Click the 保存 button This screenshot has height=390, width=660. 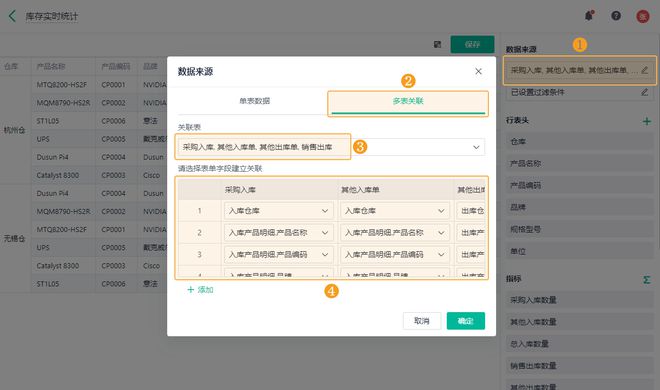click(x=472, y=44)
